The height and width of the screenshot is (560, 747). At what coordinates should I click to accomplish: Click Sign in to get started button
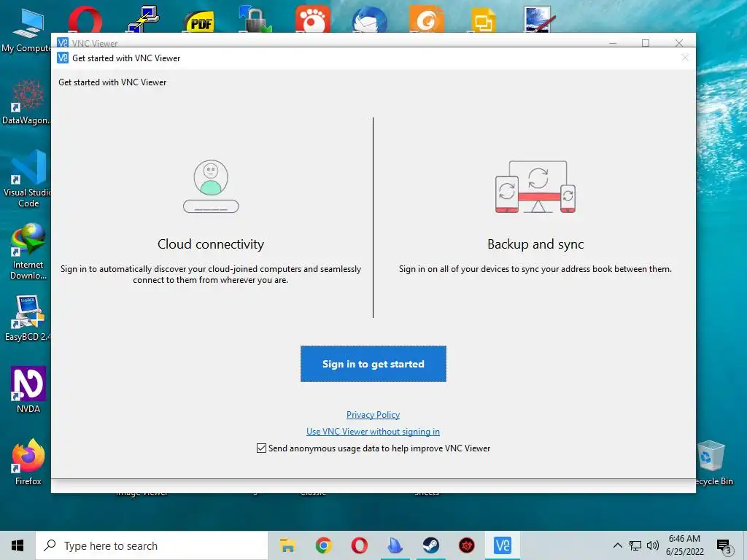point(373,364)
